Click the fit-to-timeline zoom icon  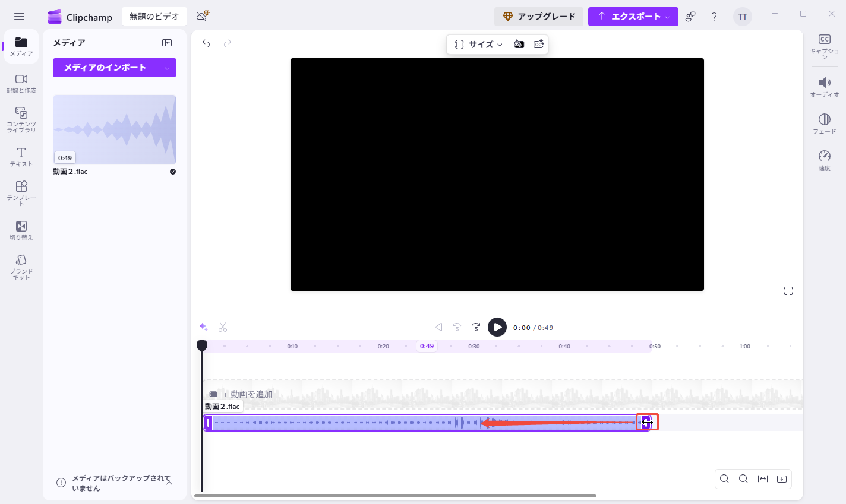[x=763, y=479]
